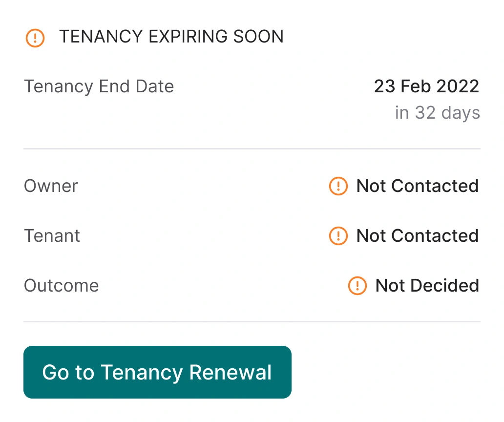Select the TENANCY EXPIRING SOON section header
This screenshot has width=504, height=422.
(x=171, y=37)
